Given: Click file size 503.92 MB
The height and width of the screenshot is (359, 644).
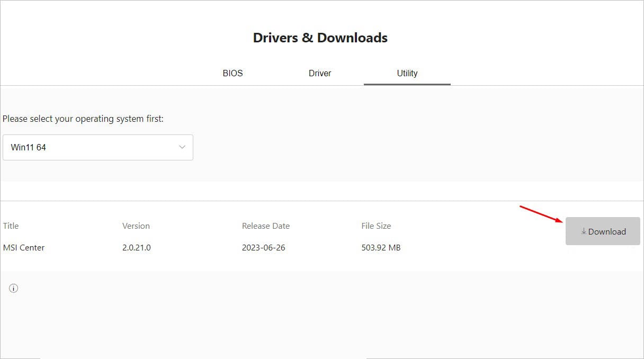Looking at the screenshot, I should click(x=381, y=247).
